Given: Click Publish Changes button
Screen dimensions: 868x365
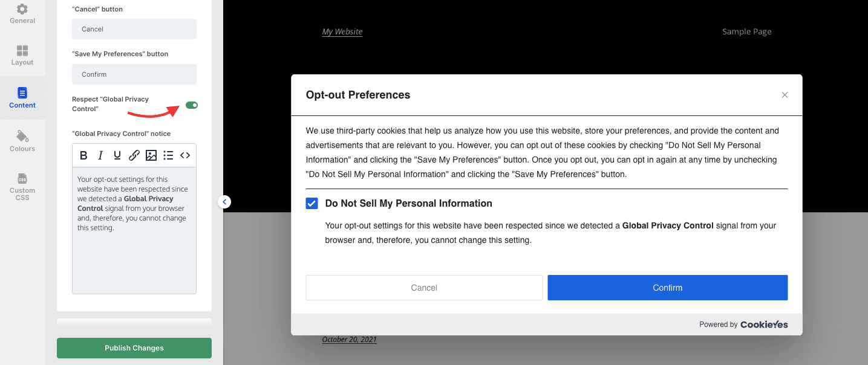Looking at the screenshot, I should [x=134, y=348].
